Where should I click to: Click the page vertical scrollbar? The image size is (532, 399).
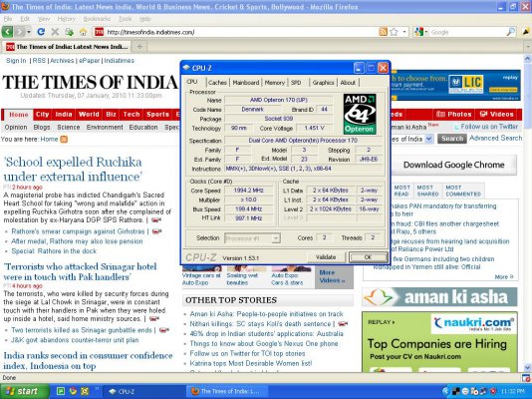528,212
